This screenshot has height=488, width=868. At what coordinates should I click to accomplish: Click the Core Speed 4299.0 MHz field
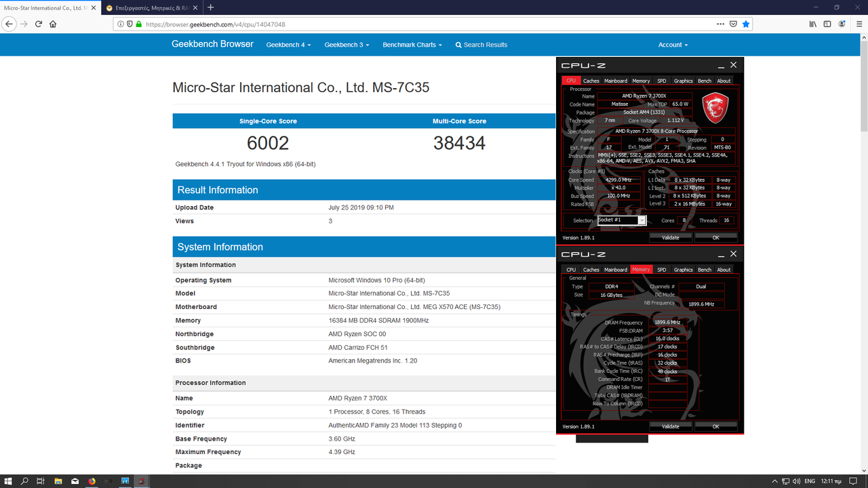[618, 180]
